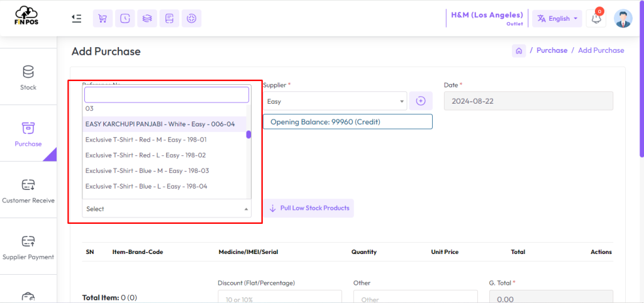Click the FINPOS cloud logo
Screen dimensions: 644x303
point(28,16)
